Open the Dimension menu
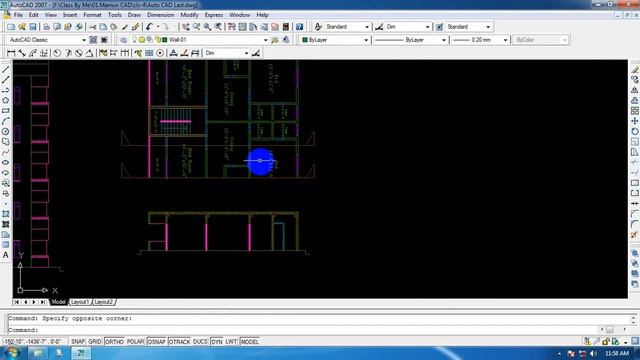This screenshot has height=360, width=640. coord(160,15)
